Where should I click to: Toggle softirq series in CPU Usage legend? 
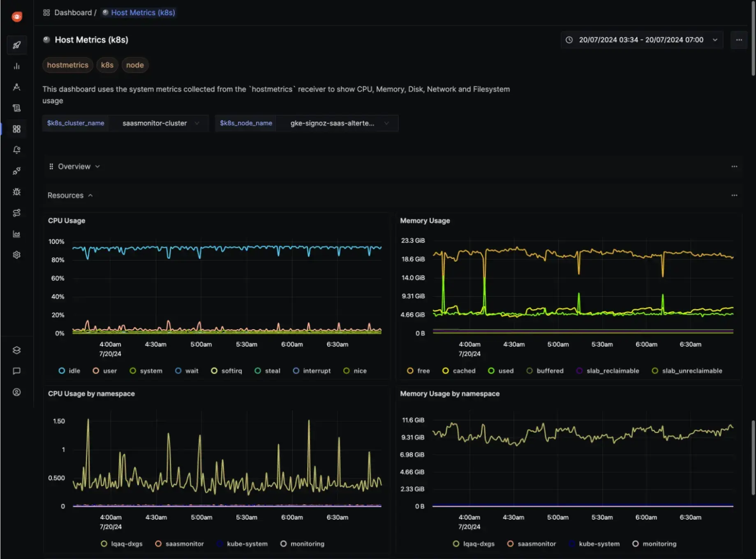(227, 371)
